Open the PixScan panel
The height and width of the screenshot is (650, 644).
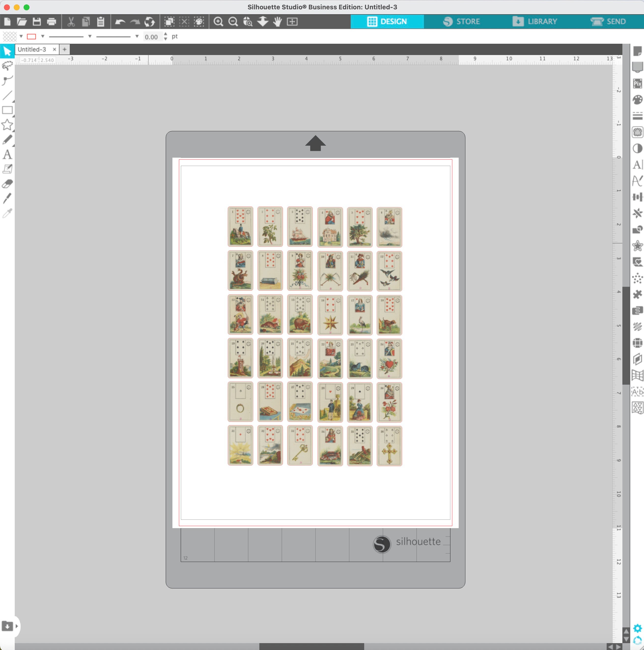(x=637, y=84)
